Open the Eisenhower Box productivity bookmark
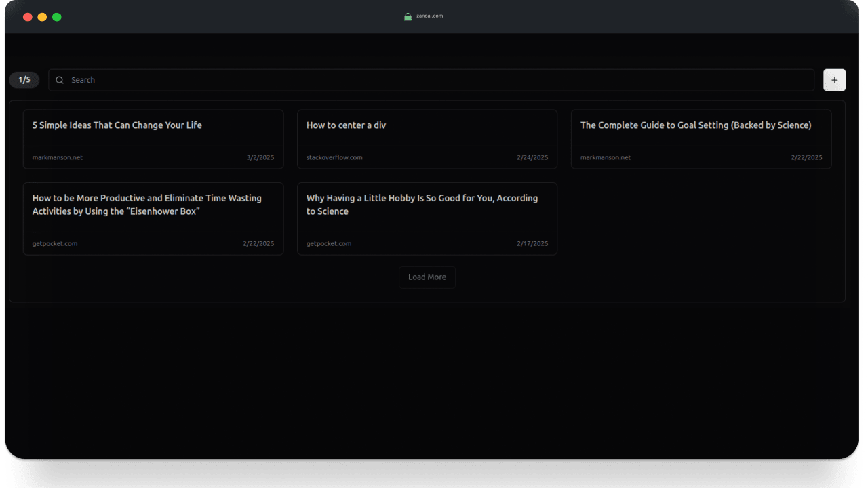The width and height of the screenshot is (868, 488). pos(147,205)
